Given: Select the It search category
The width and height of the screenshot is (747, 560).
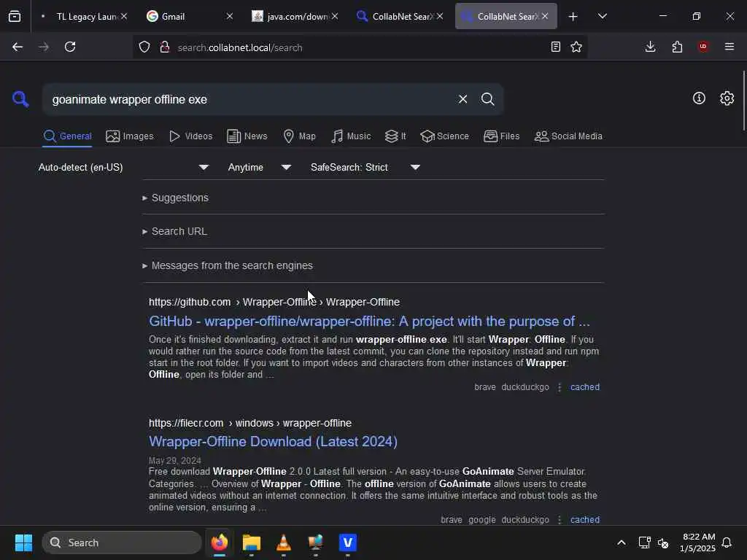Looking at the screenshot, I should click(x=395, y=136).
